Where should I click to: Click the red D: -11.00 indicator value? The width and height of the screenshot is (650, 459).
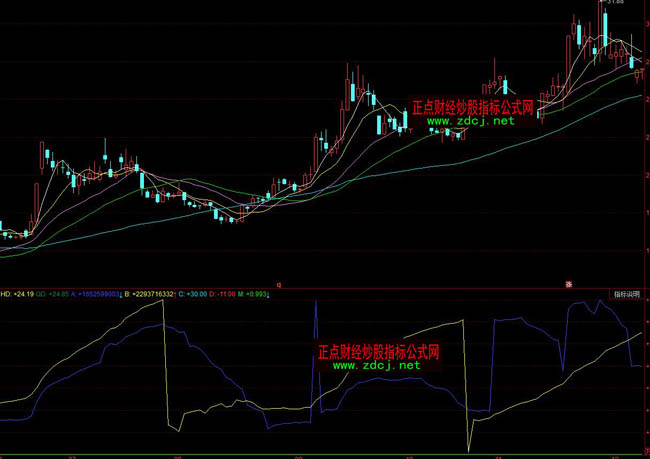point(222,295)
